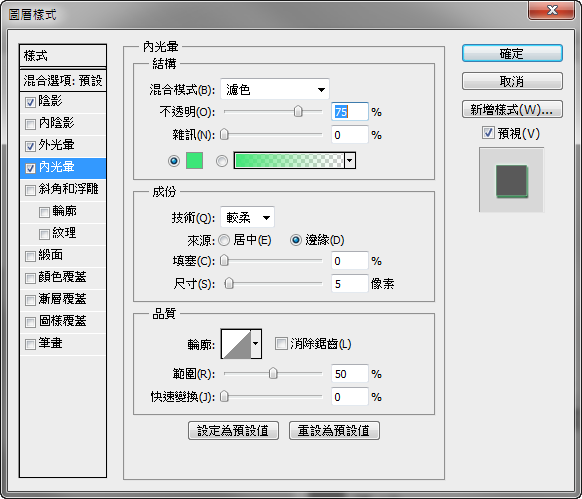
Task: Confirm with the 確定 button
Action: pos(512,53)
